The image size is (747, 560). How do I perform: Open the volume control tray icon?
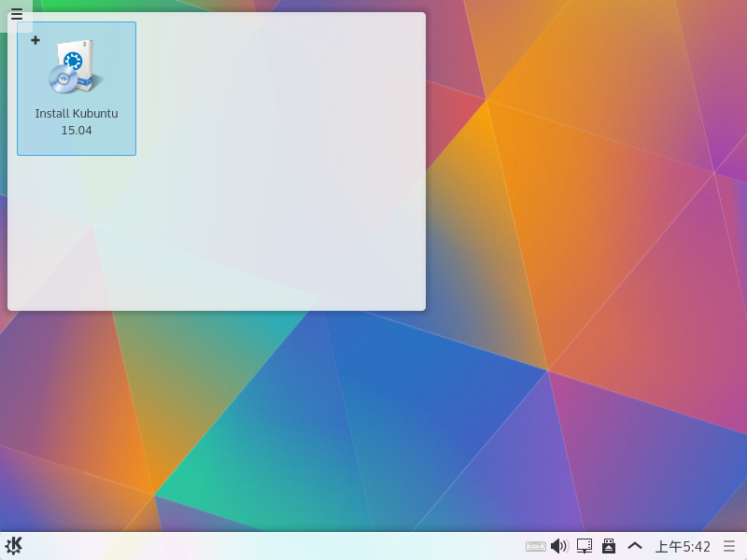click(559, 546)
